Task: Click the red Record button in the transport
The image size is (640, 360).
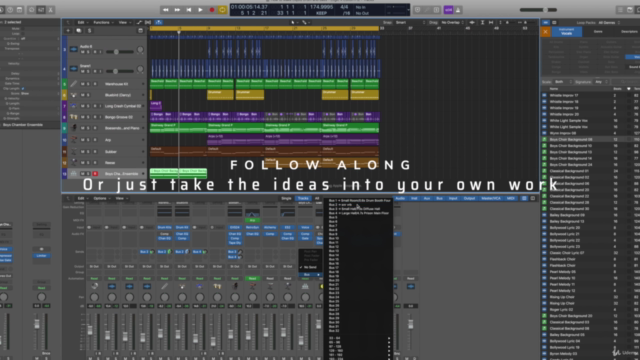Action: point(211,10)
